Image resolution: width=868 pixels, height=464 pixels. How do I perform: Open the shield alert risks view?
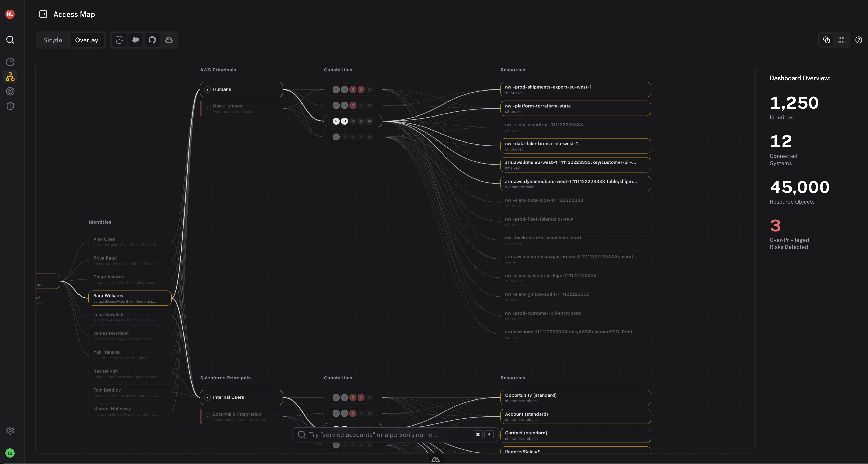click(x=10, y=106)
